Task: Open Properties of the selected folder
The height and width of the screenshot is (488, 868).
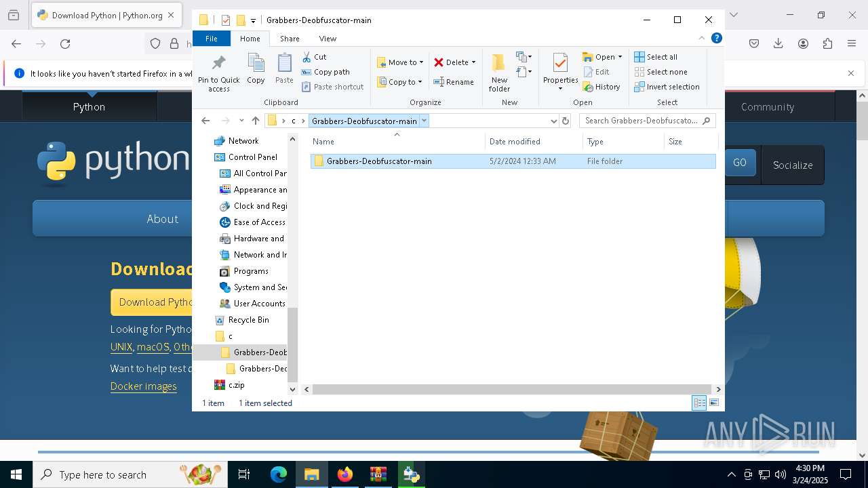Action: point(560,73)
